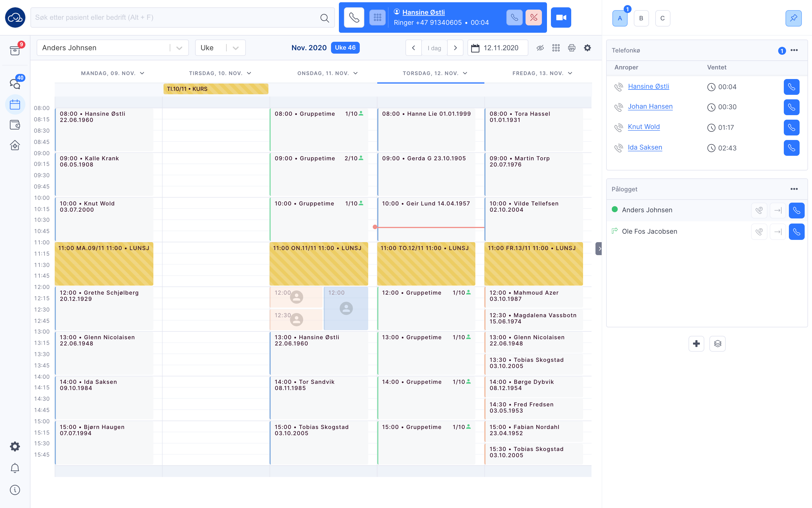Viewport: 812px width, 508px height.
Task: Open Hansine Østli link in call bar
Action: pos(423,12)
